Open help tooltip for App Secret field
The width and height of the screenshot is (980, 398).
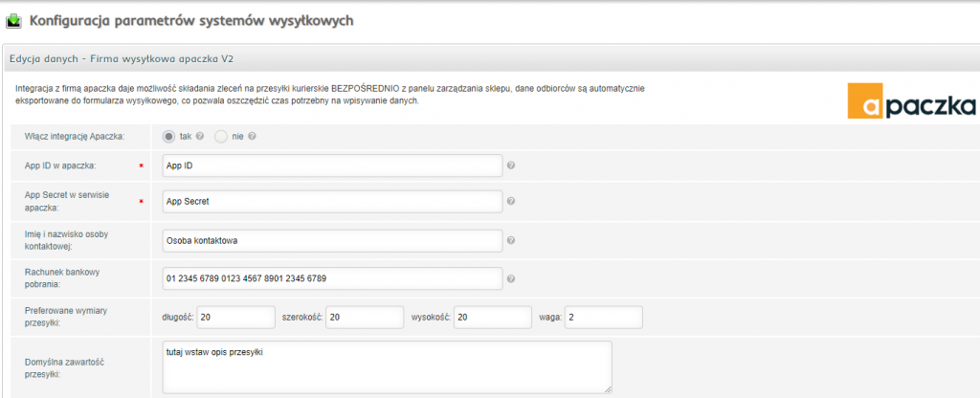(x=511, y=202)
